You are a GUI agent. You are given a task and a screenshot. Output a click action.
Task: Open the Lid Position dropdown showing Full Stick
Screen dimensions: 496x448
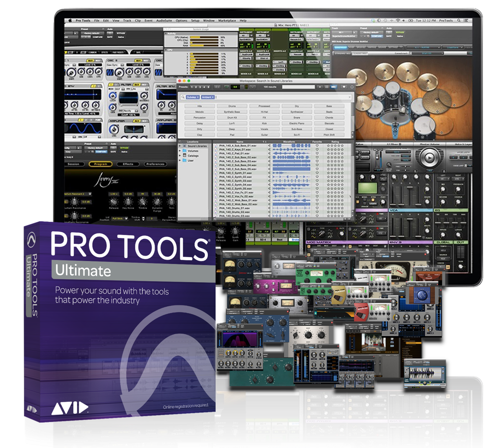click(x=119, y=218)
